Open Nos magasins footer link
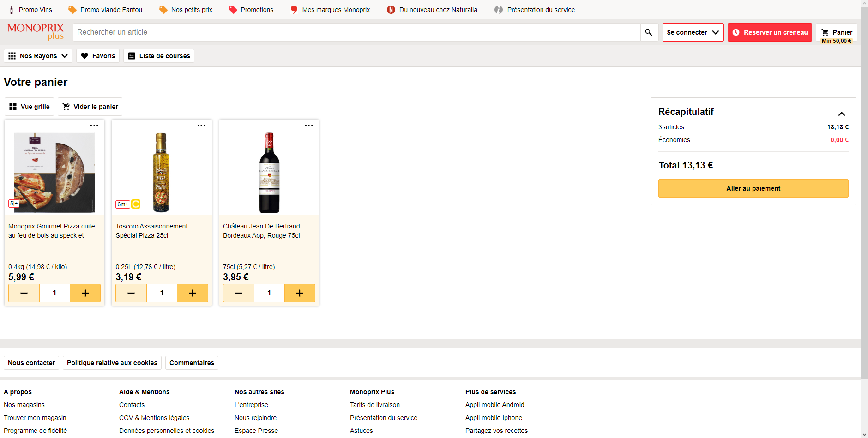Image resolution: width=868 pixels, height=438 pixels. [24, 405]
